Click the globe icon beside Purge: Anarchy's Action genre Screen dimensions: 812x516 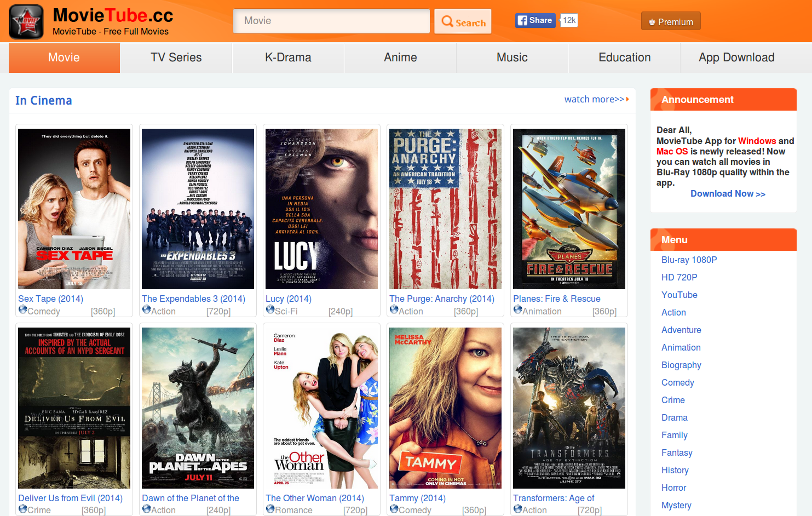point(394,309)
